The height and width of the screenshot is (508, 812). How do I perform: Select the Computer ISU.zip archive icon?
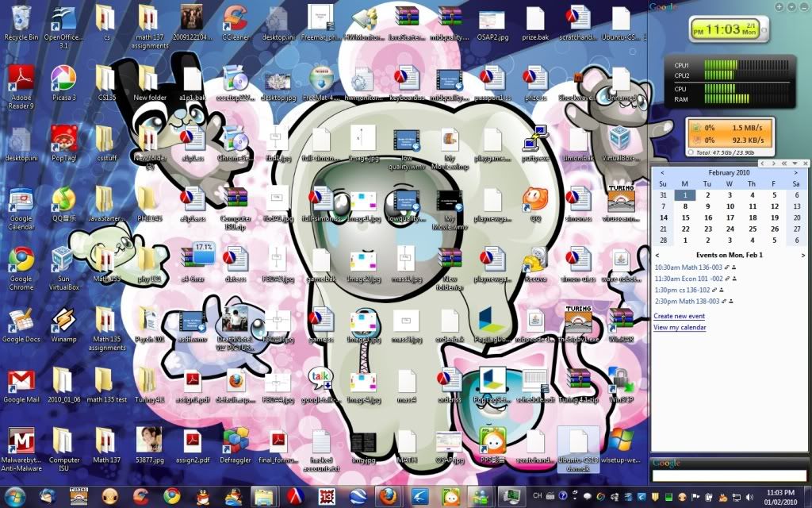(236, 209)
